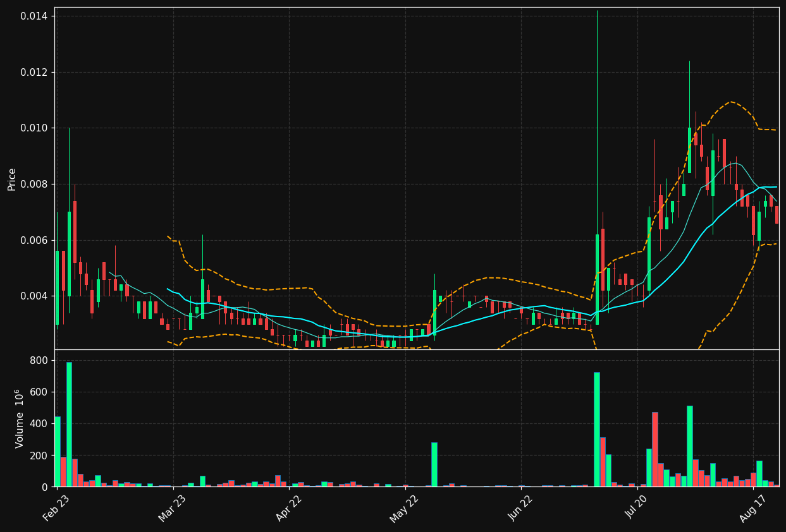Click the Apr 22 date label
Viewport: 786px width, 532px height.
coord(289,507)
